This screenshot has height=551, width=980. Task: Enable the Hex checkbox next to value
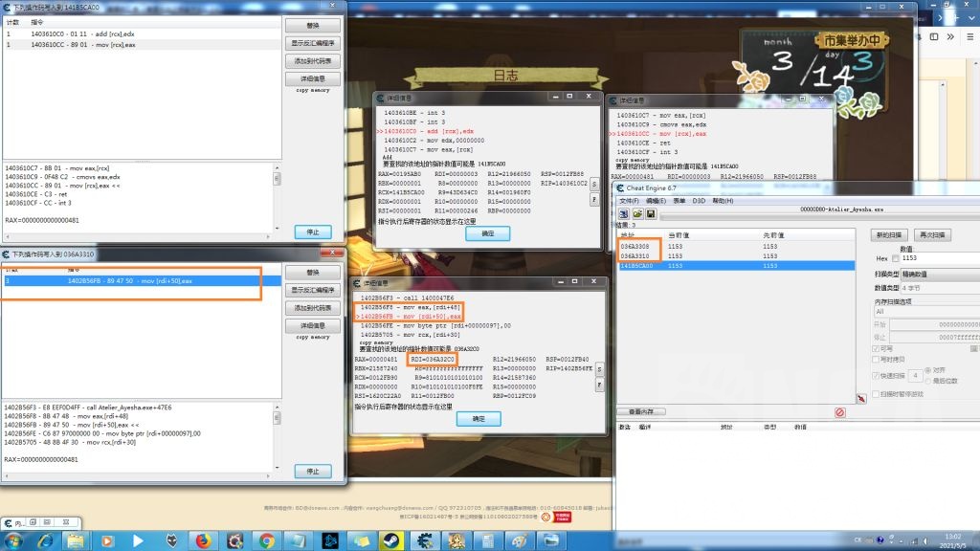pos(894,257)
